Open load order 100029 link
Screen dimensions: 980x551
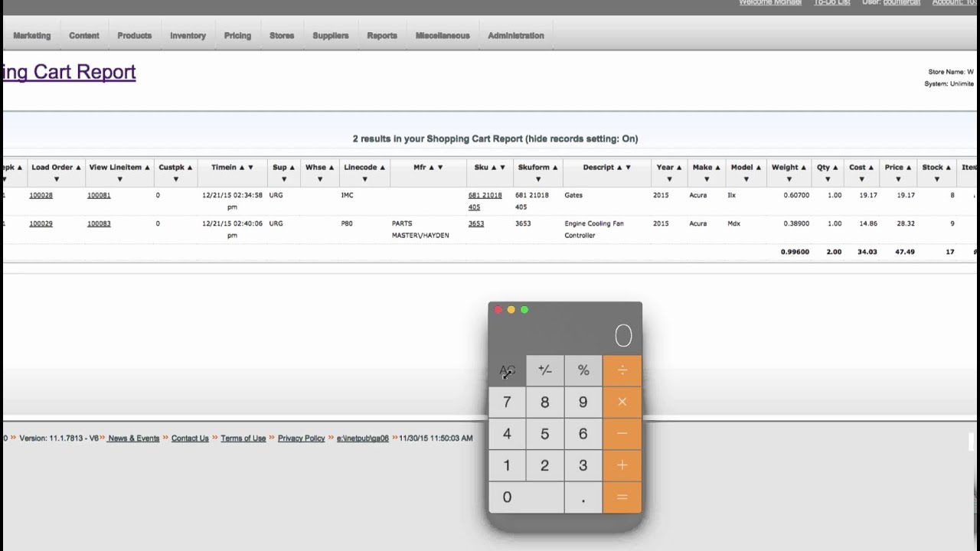point(41,224)
